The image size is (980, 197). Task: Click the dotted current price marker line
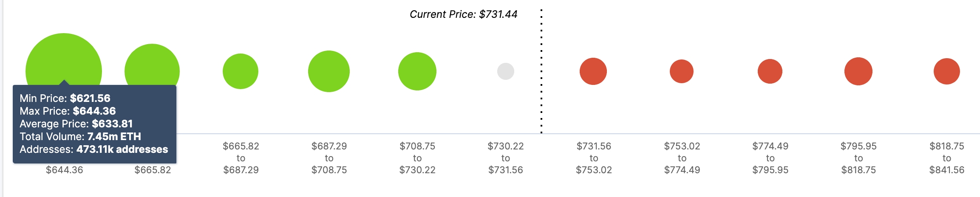(541, 71)
